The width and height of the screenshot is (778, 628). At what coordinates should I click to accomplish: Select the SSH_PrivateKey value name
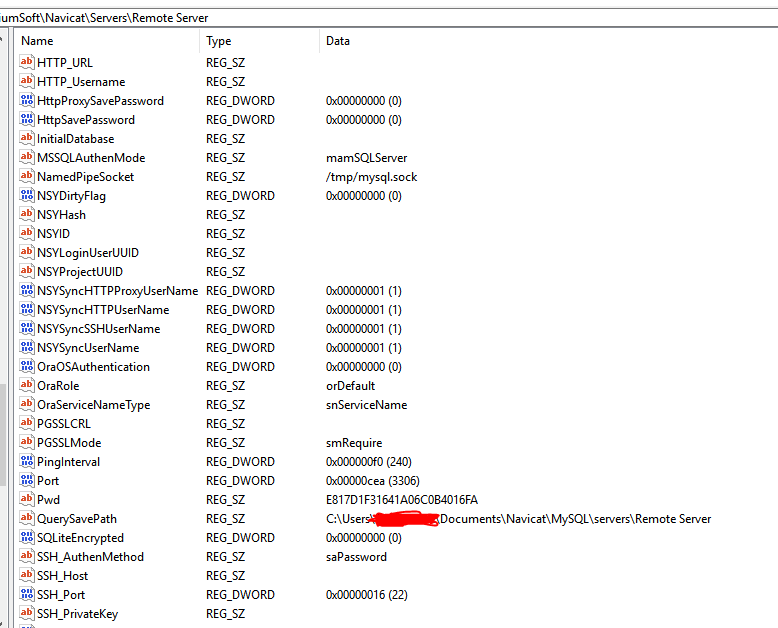click(x=77, y=614)
